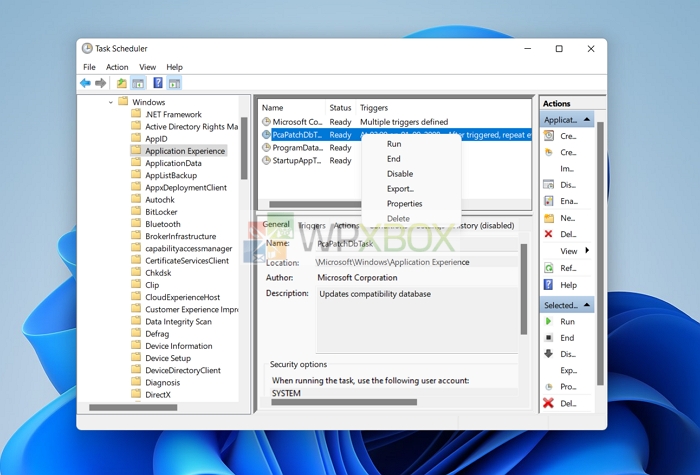The height and width of the screenshot is (475, 700).
Task: Open the Action menu
Action: 117,67
